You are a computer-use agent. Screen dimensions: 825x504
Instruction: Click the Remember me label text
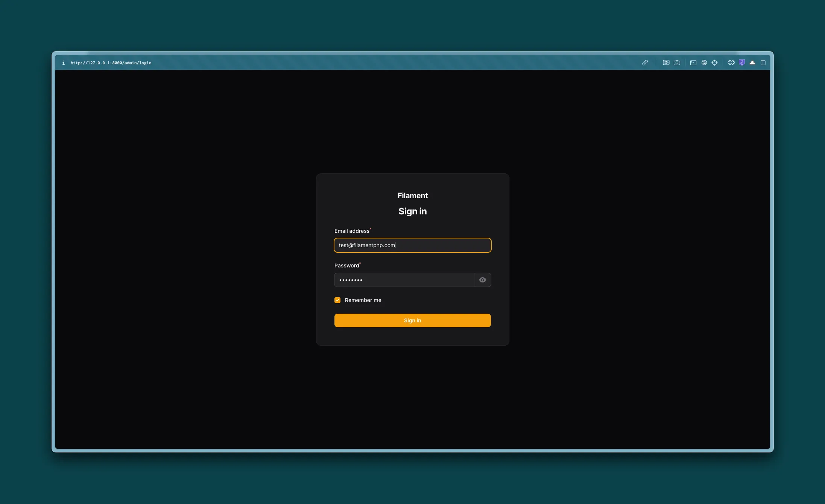point(363,300)
